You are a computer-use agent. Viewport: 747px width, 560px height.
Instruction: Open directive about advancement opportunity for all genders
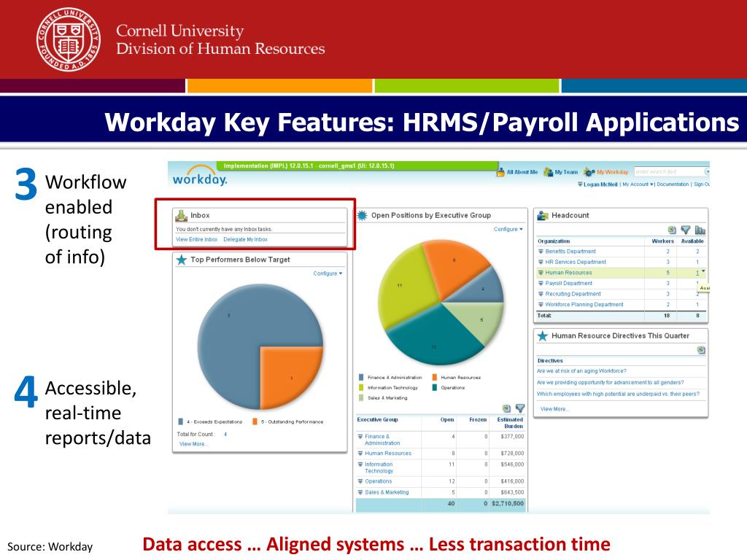[x=611, y=382]
